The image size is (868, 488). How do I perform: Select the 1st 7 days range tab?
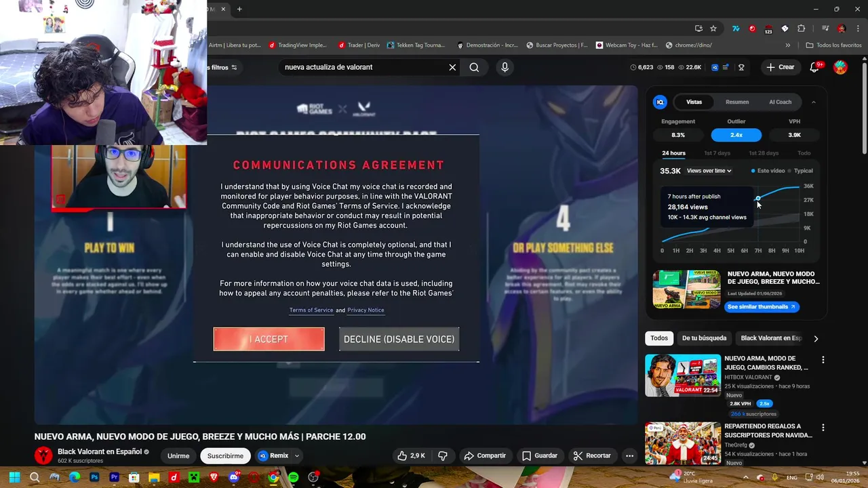[717, 153]
